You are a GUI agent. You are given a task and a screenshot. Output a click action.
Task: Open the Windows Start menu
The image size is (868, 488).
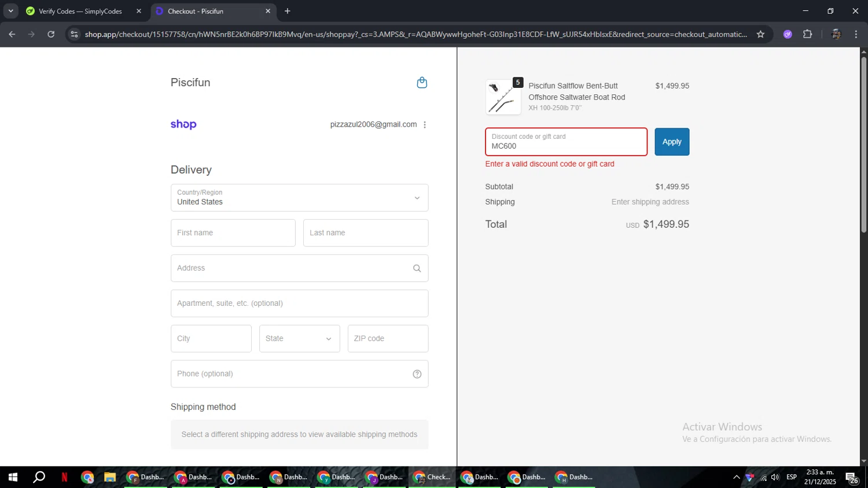[x=13, y=477]
